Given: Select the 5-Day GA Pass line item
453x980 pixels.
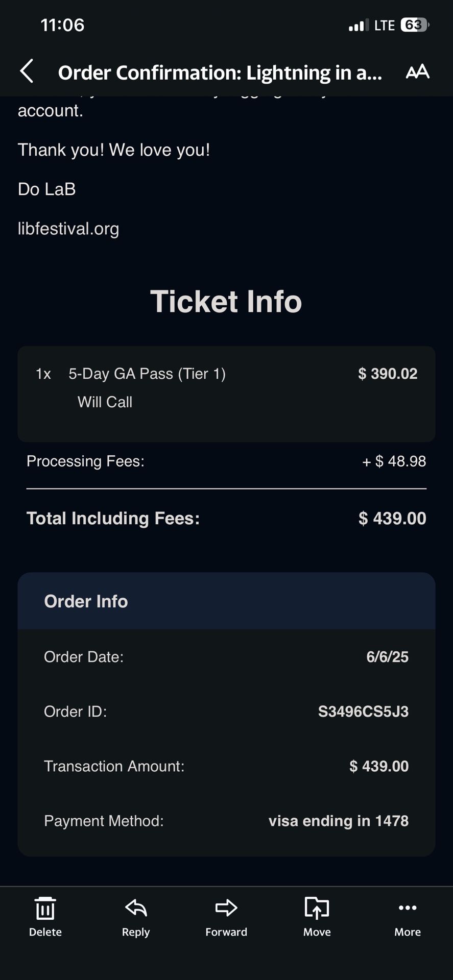Looking at the screenshot, I should coord(148,373).
